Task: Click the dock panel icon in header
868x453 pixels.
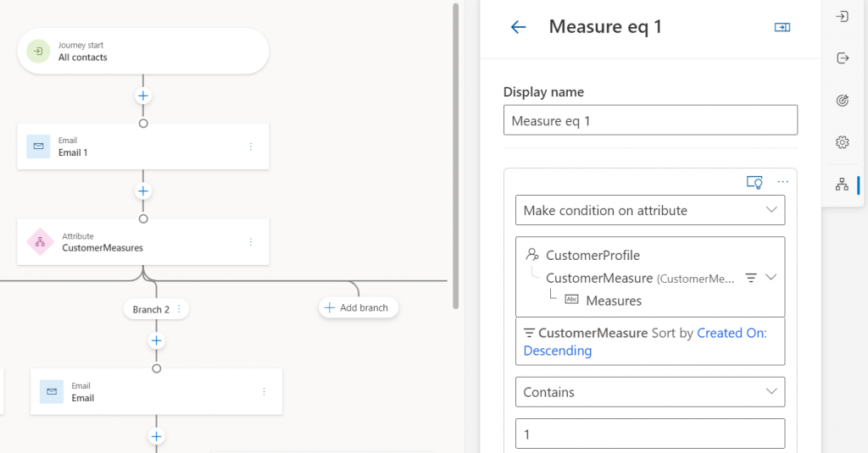Action: [x=782, y=27]
